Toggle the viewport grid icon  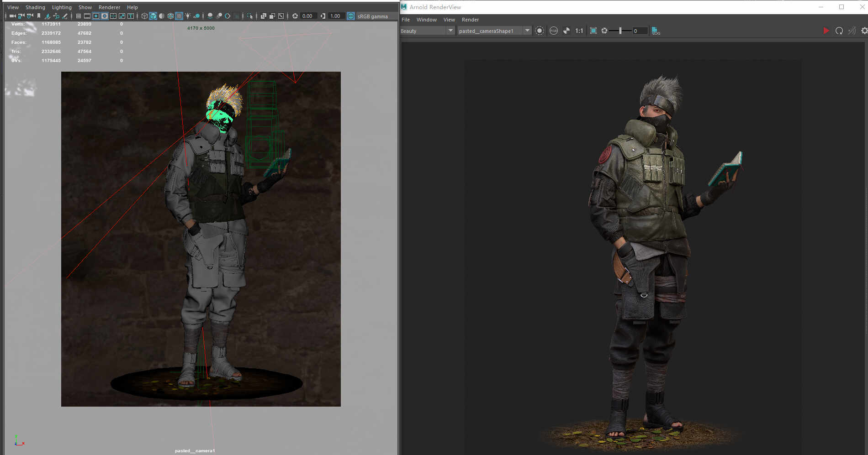pos(79,16)
